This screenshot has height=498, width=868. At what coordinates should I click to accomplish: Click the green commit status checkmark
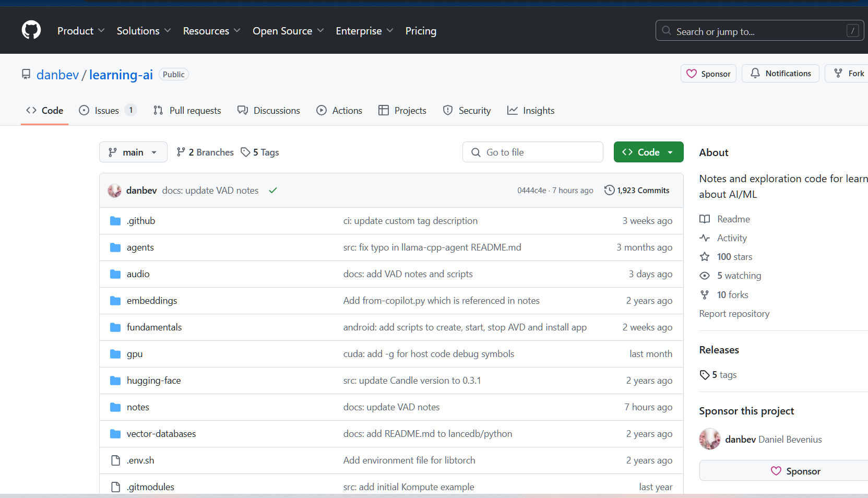[x=272, y=191]
